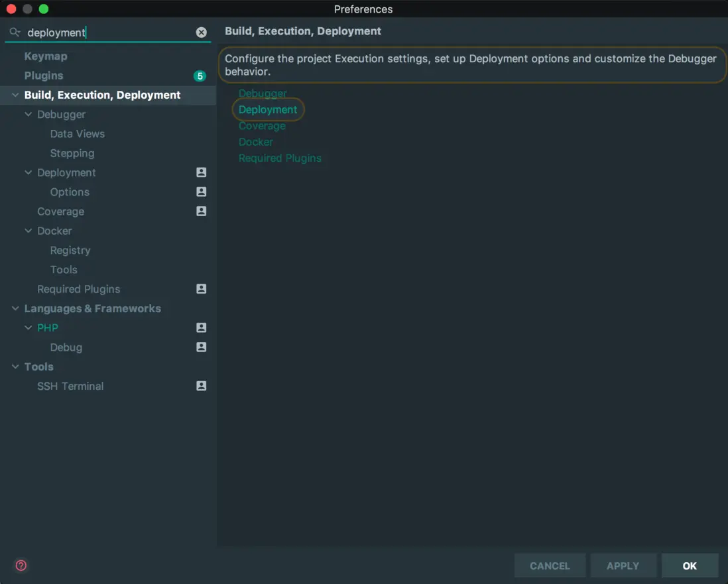
Task: Click project-level icon next to SSH Terminal
Action: pos(202,386)
